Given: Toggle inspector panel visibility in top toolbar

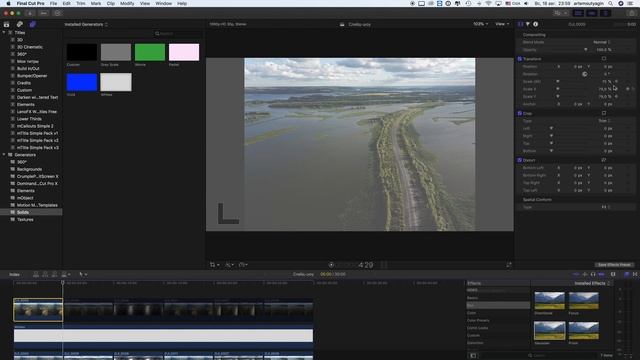Looking at the screenshot, I should tap(605, 13).
